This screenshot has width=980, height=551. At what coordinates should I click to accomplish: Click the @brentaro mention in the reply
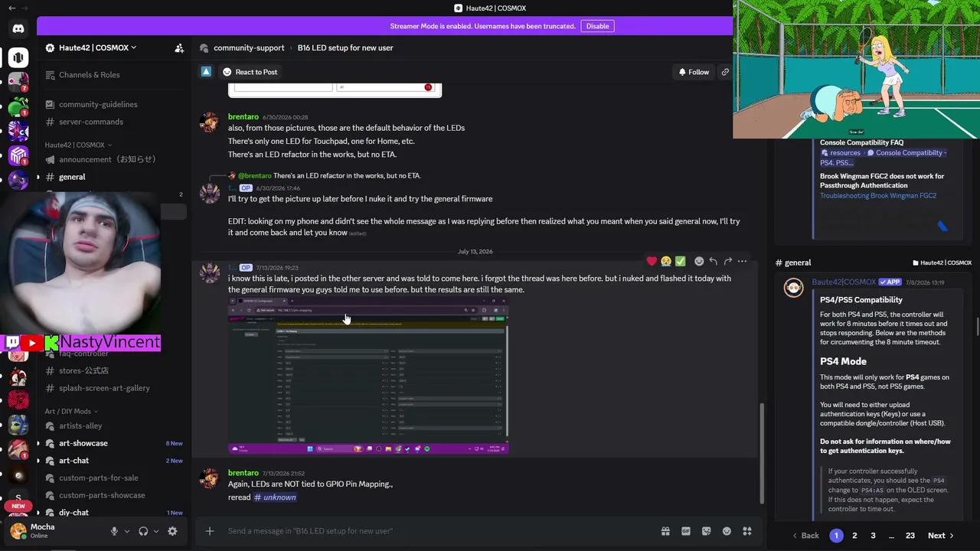click(x=254, y=176)
